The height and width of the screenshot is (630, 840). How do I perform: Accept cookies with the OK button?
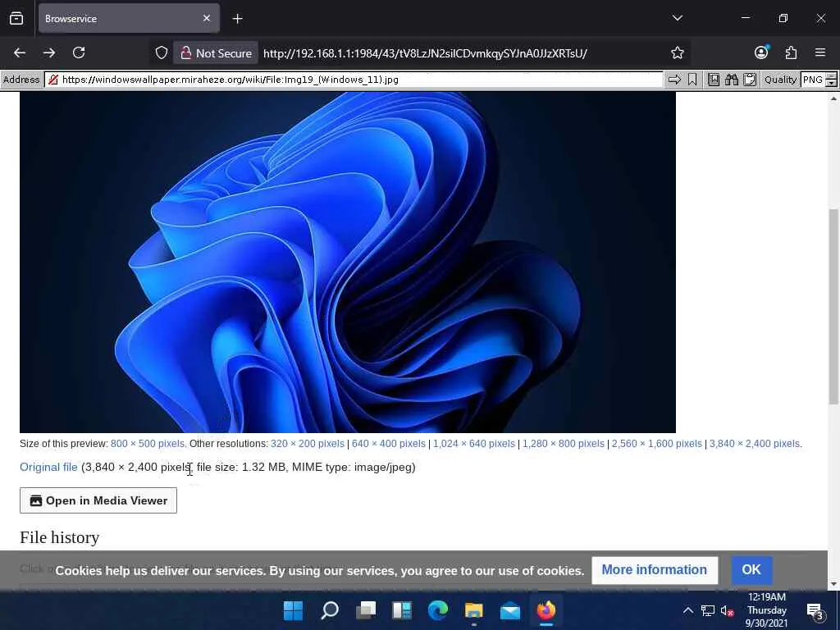751,570
